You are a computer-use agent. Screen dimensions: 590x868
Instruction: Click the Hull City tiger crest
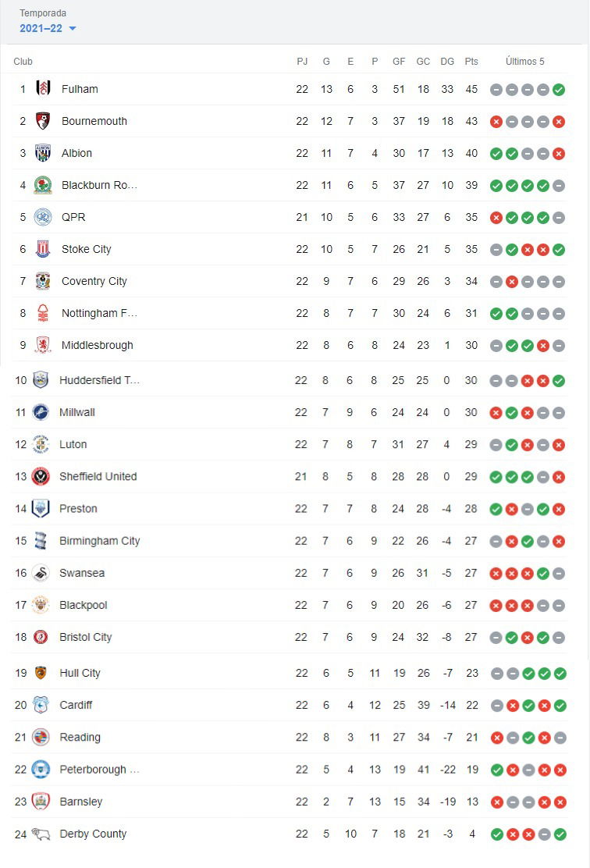pyautogui.click(x=41, y=673)
